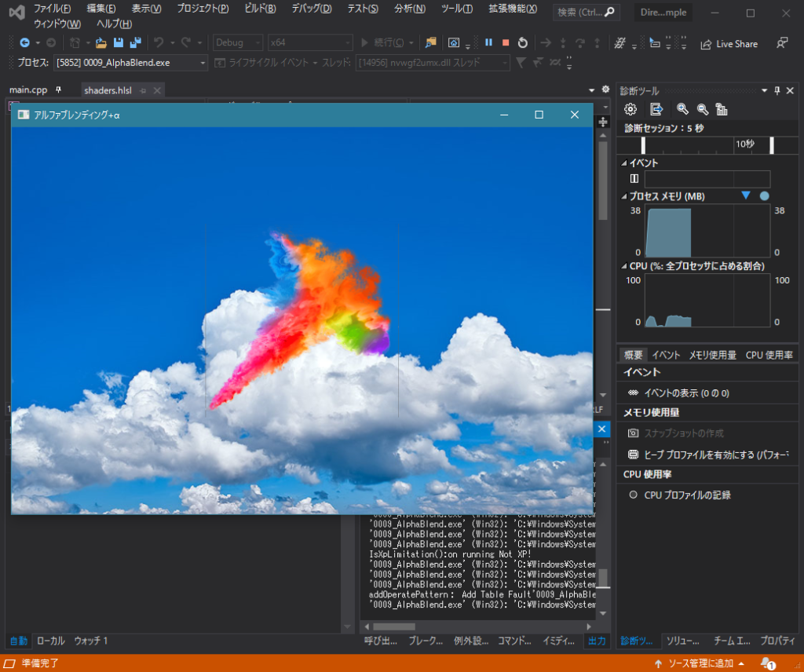The image size is (804, 672).
Task: Click the Break All (pause) debug icon
Action: (x=489, y=42)
